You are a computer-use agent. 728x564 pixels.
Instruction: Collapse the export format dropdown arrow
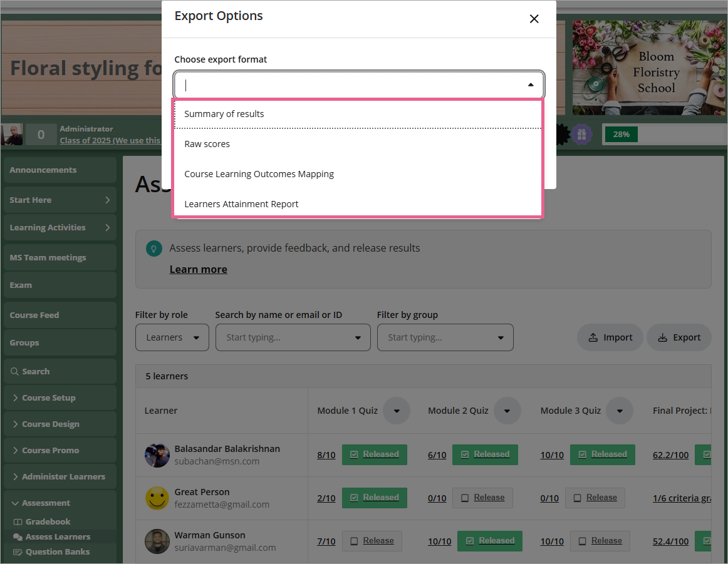coord(531,85)
